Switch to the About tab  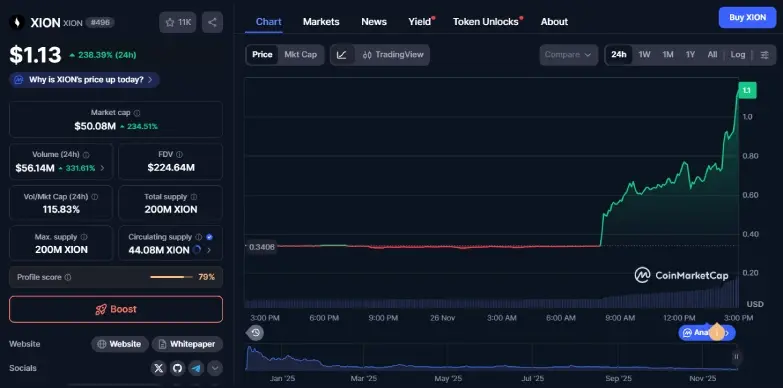point(554,22)
